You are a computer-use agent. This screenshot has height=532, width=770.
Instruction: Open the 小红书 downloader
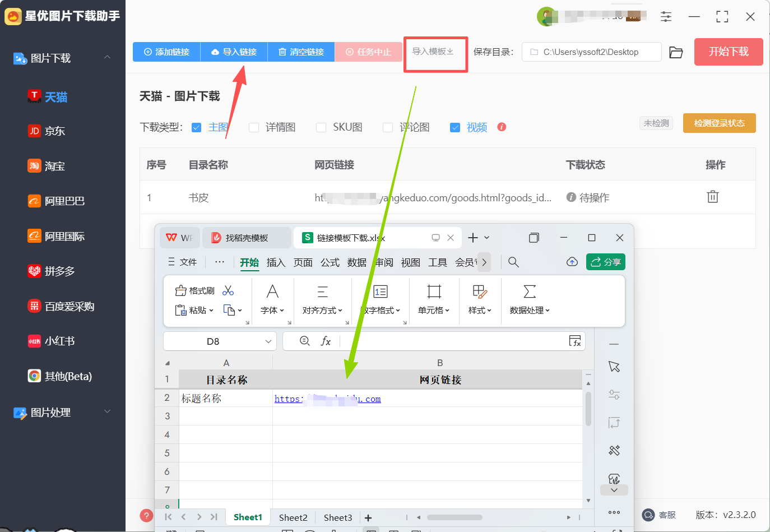52,341
